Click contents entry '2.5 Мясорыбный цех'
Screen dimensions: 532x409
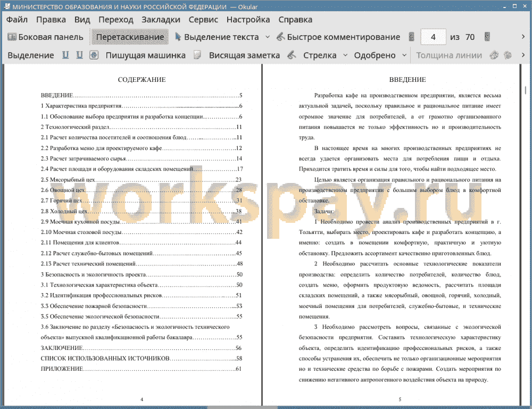click(141, 180)
